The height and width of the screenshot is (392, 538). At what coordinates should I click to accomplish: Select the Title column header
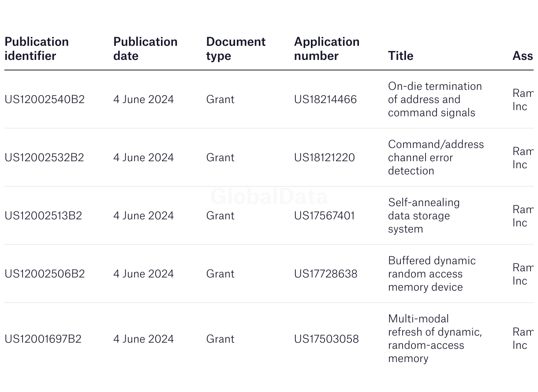pyautogui.click(x=401, y=55)
